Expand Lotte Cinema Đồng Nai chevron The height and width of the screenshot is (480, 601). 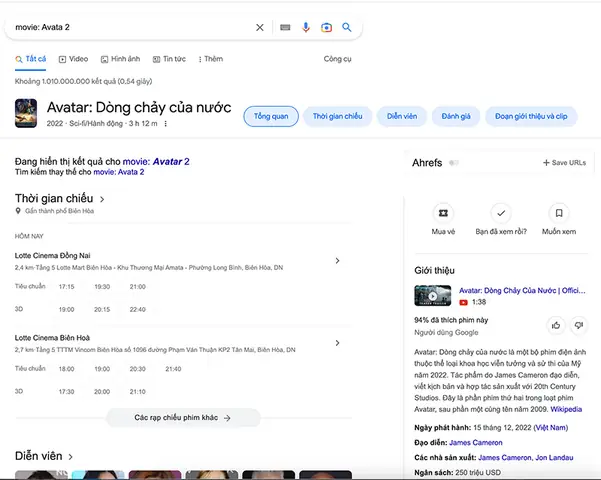(x=337, y=261)
